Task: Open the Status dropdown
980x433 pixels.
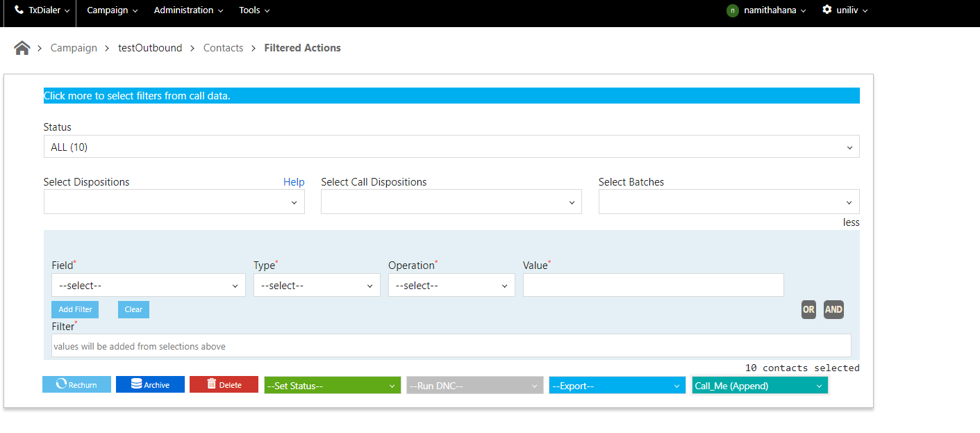Action: click(x=451, y=147)
